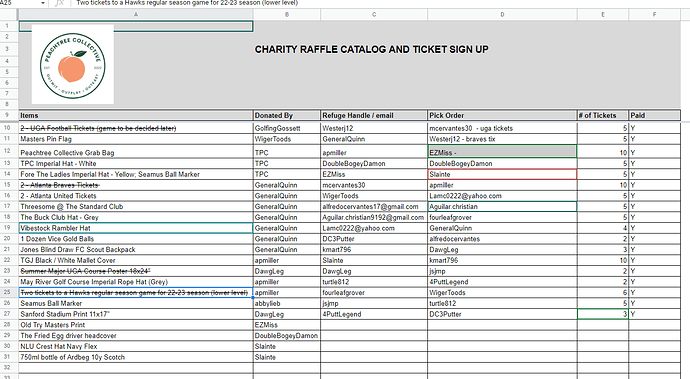The width and height of the screenshot is (690, 379).
Task: Click the 'alfredocervantes17@gmail.com' cell
Action: tap(374, 206)
